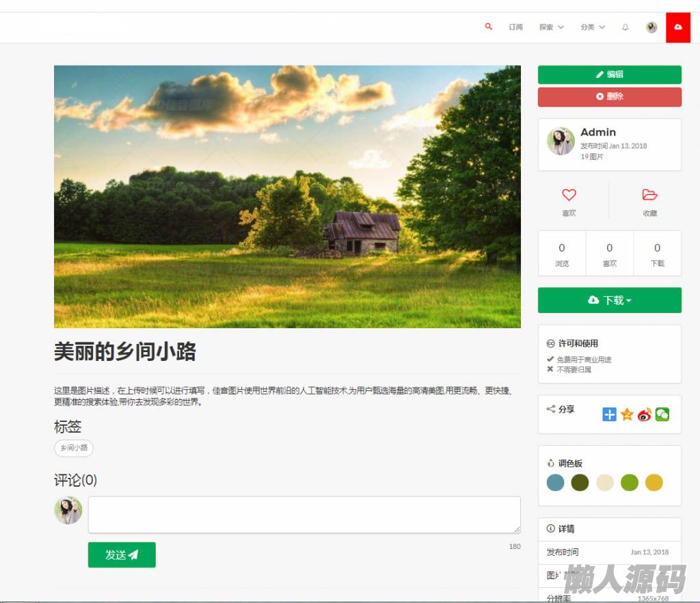700x603 pixels.
Task: Click the green 编辑 button
Action: pyautogui.click(x=609, y=75)
